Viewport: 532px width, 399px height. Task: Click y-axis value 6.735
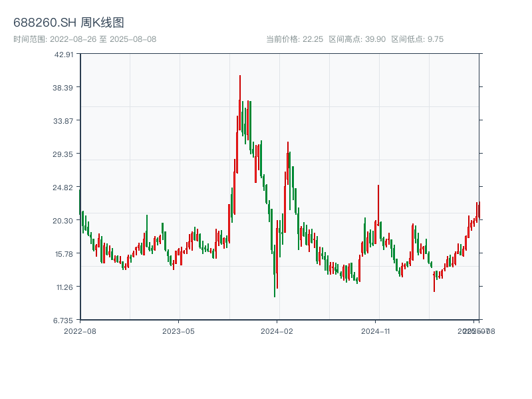click(x=63, y=321)
